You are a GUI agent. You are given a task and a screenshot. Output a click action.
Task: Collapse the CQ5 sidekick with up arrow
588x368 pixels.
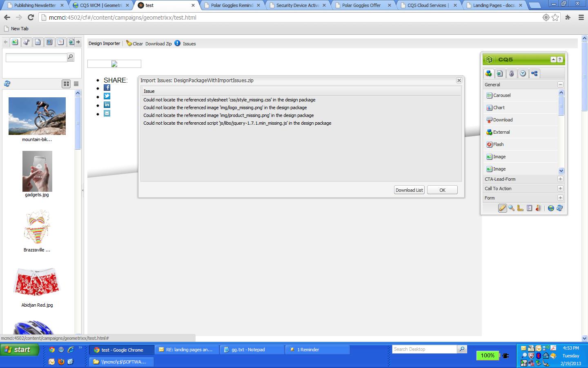coord(553,59)
